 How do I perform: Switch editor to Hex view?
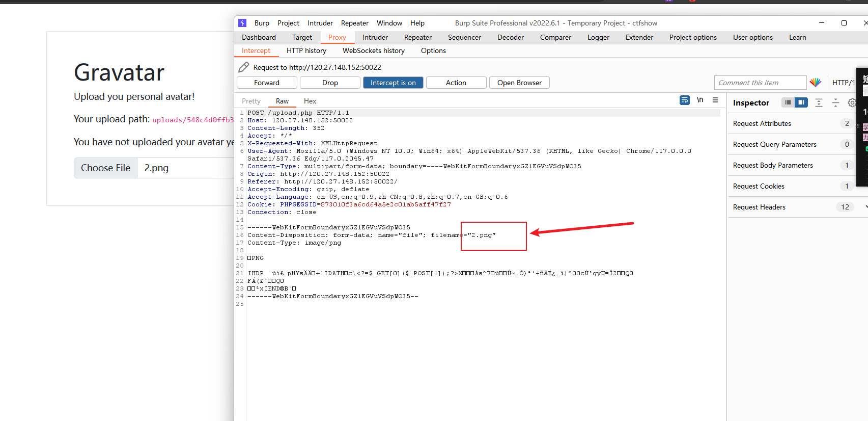click(x=310, y=101)
